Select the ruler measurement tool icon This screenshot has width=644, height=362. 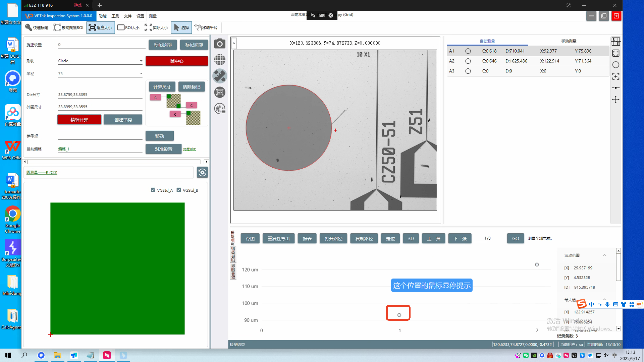(x=220, y=76)
